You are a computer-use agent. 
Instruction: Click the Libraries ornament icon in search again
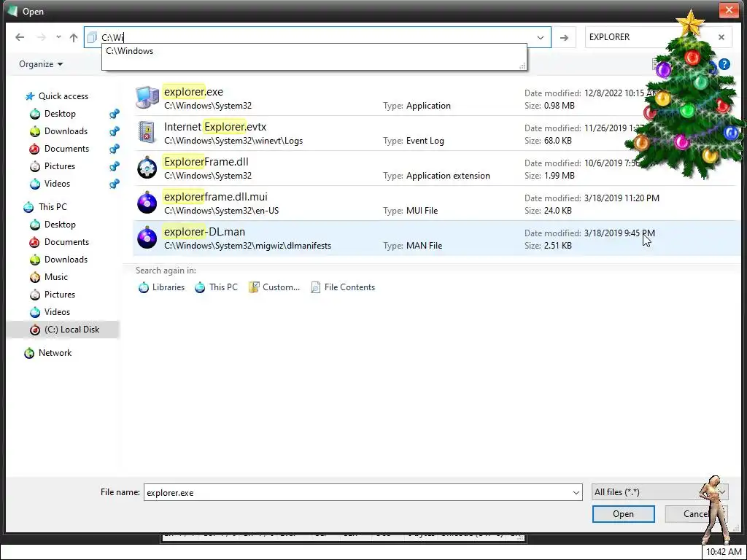(x=144, y=287)
